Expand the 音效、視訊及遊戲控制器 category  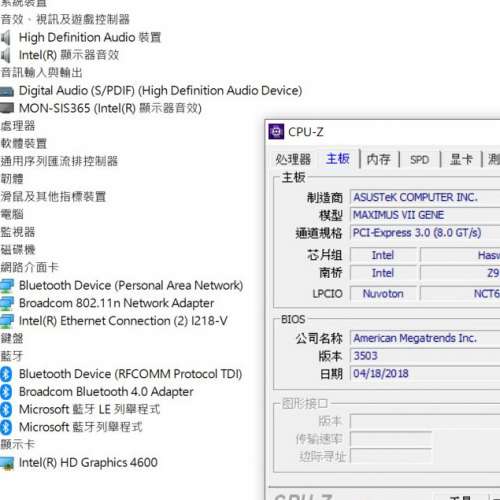65,19
